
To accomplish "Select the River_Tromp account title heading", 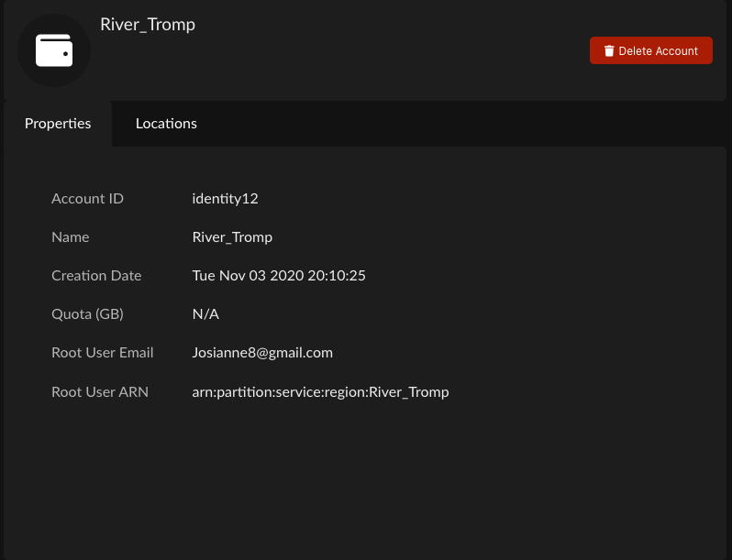I will pos(148,24).
